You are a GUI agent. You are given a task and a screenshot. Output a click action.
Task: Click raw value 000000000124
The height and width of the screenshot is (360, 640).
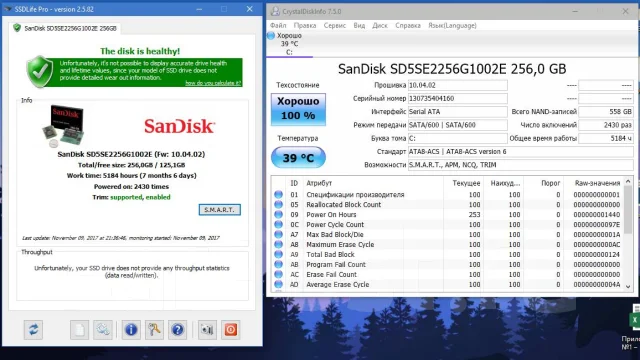coord(596,254)
